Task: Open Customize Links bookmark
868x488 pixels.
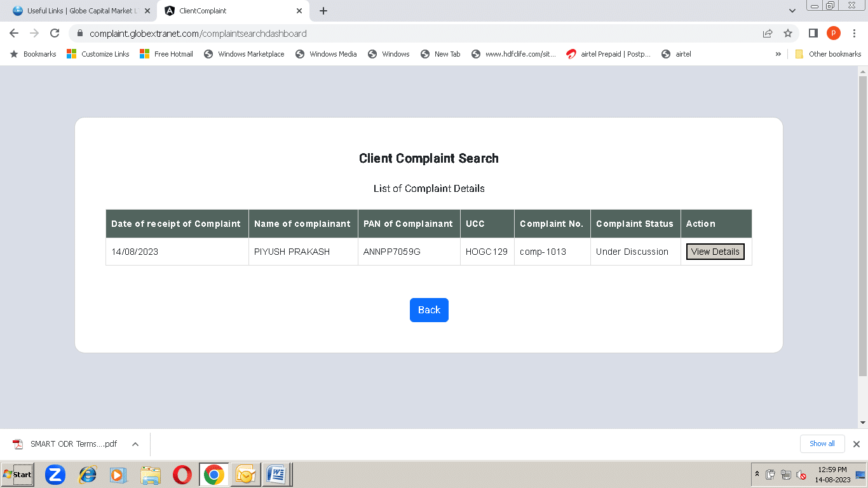Action: click(98, 54)
